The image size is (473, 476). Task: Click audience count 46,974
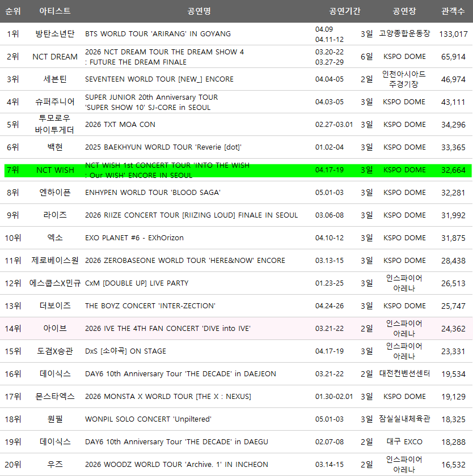[453, 79]
